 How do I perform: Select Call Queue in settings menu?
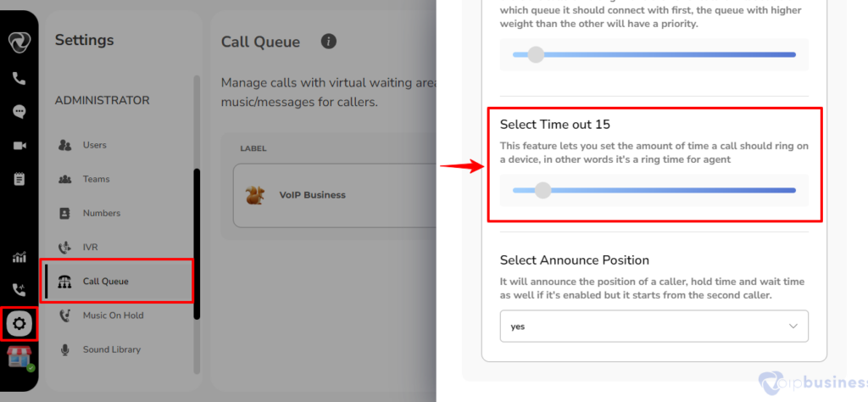[x=119, y=282]
